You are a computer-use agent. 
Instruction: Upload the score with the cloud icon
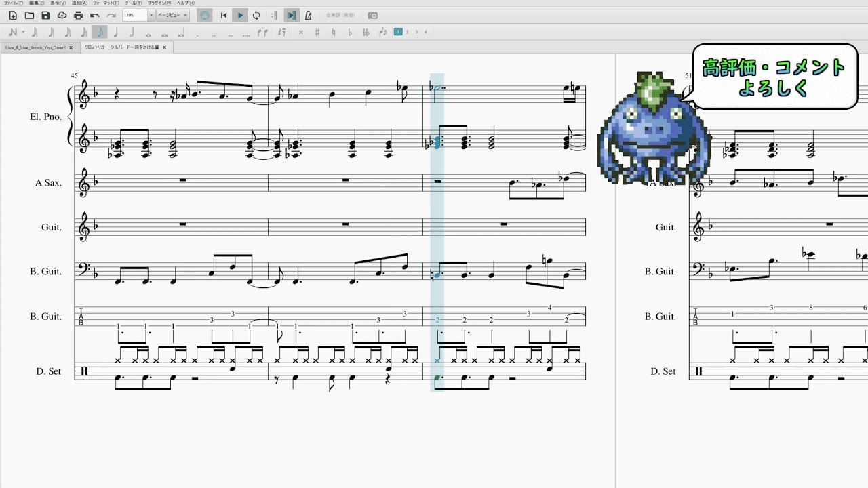tap(62, 15)
